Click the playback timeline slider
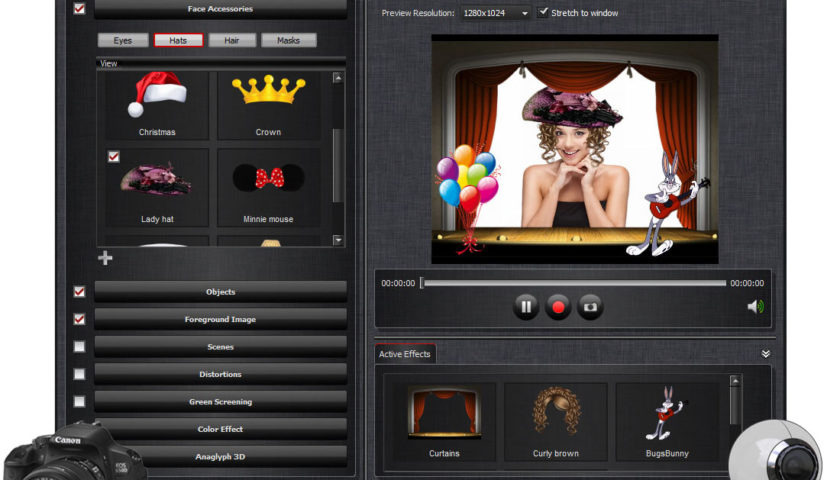Viewport: 840px width, 480px height. click(x=573, y=283)
